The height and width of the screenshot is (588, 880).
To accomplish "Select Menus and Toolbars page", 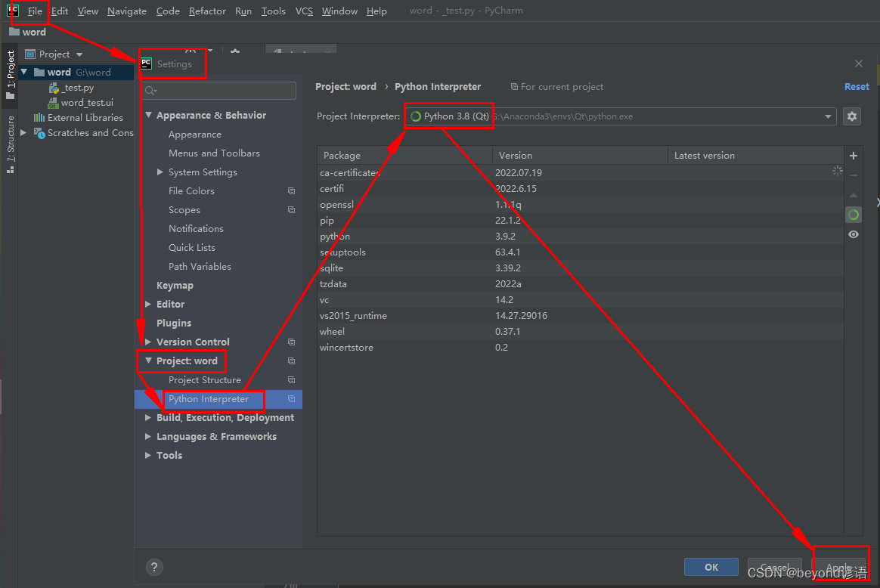I will 214,153.
